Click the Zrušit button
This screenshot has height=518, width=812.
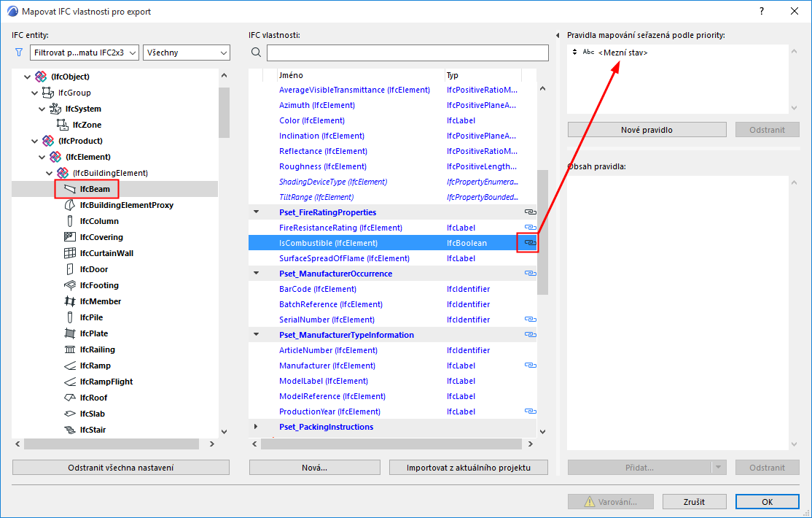click(x=694, y=501)
